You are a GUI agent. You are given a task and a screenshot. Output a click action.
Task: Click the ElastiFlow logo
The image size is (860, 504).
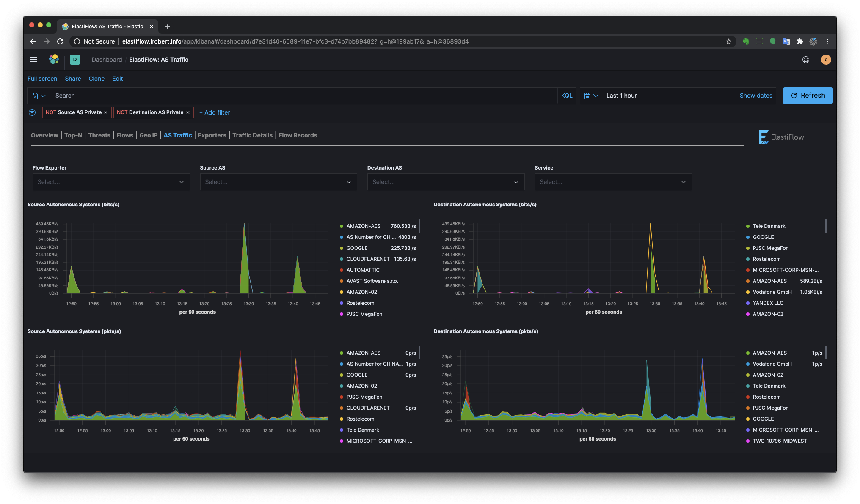[x=781, y=137]
